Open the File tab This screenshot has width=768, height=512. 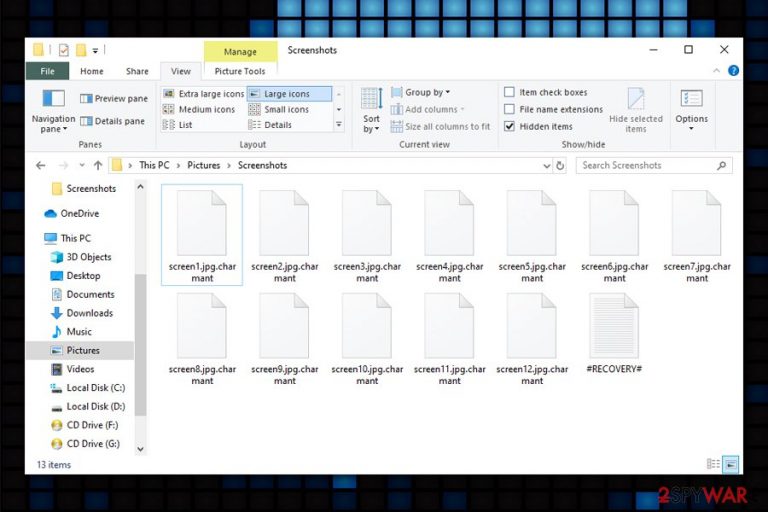pyautogui.click(x=48, y=71)
